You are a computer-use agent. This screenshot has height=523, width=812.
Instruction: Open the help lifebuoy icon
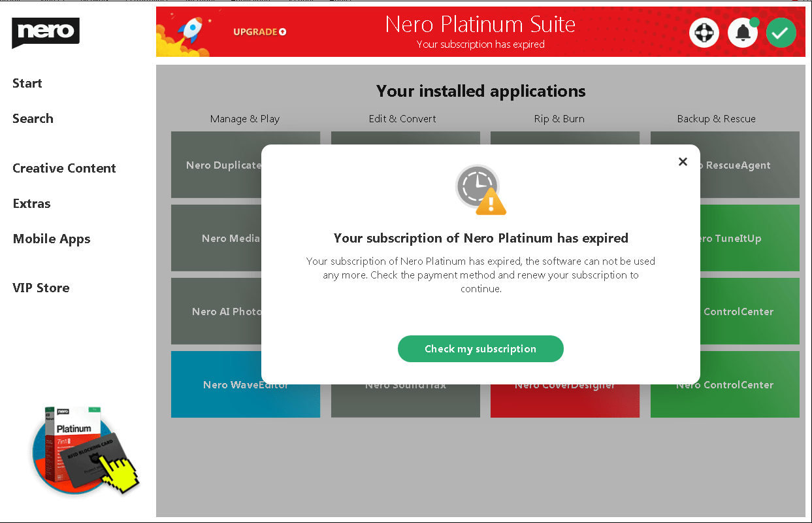pyautogui.click(x=704, y=33)
